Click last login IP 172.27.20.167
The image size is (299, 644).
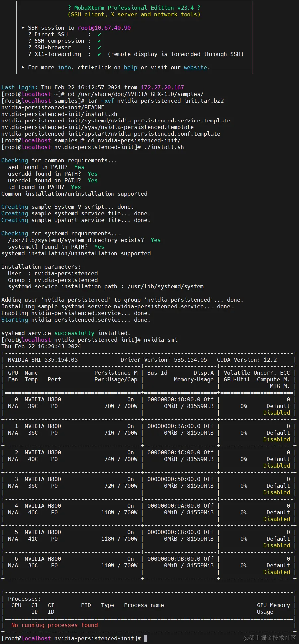pyautogui.click(x=162, y=87)
